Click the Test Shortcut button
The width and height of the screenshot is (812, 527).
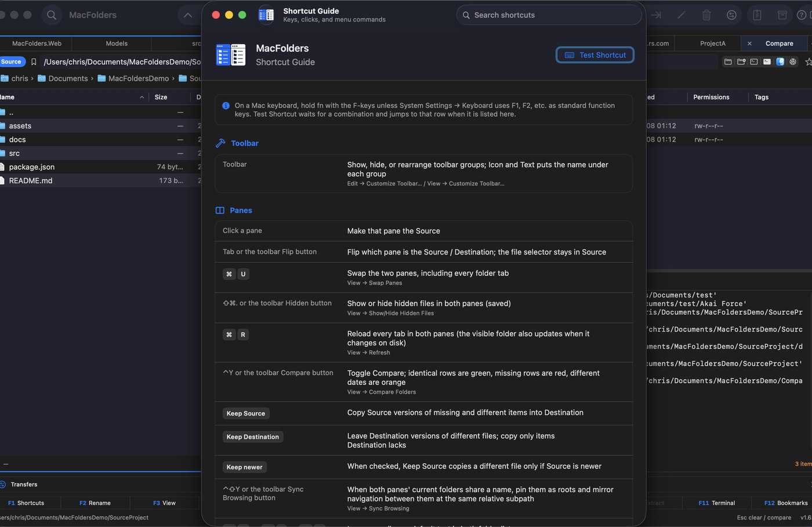[595, 55]
